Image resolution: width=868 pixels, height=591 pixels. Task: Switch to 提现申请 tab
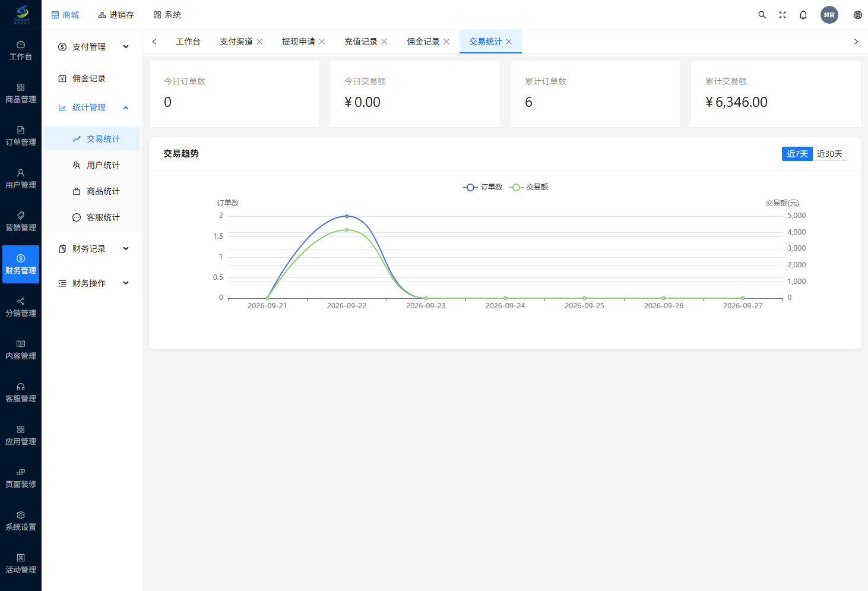[299, 42]
